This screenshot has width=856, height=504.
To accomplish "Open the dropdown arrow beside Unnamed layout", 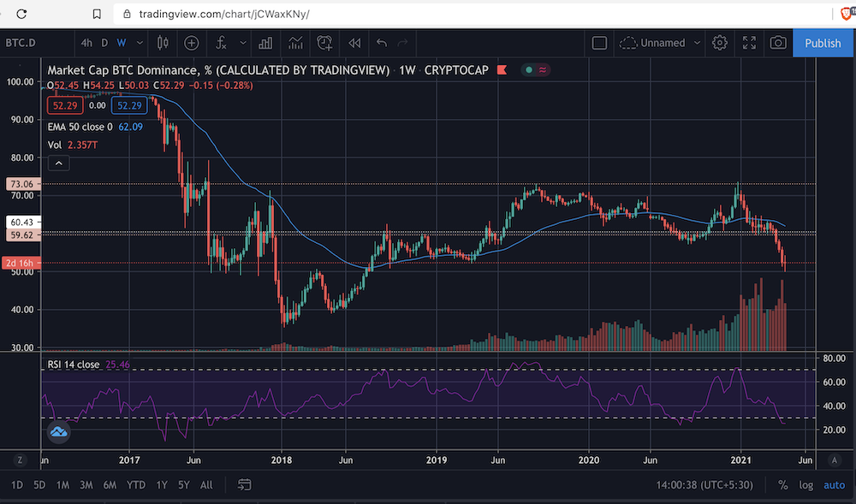I will pos(697,43).
